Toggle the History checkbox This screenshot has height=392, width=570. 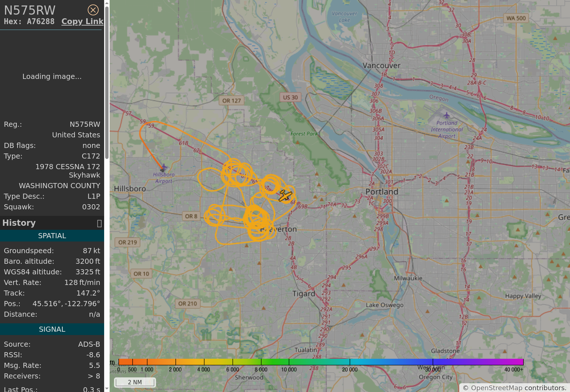[x=99, y=224]
